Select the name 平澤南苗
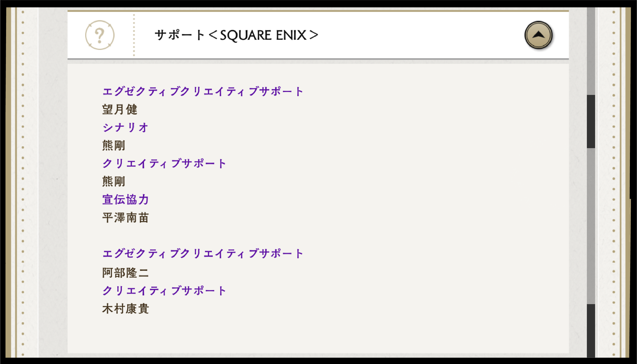 [125, 217]
